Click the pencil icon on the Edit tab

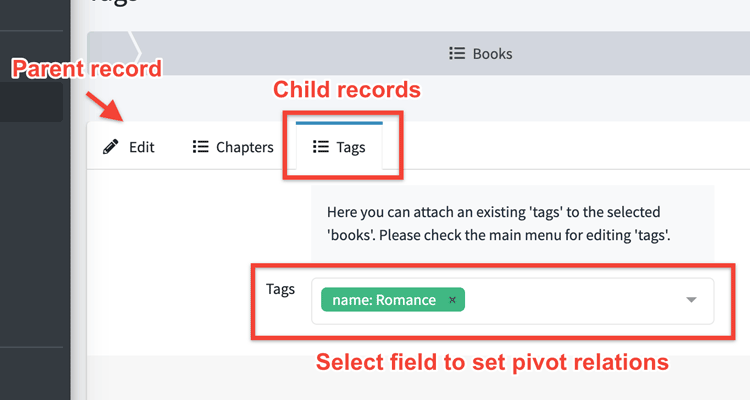point(110,148)
